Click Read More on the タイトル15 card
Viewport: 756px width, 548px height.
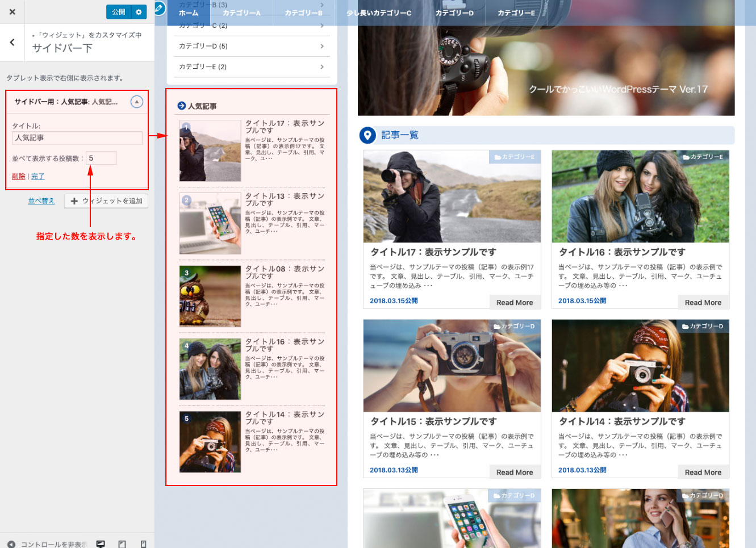click(515, 472)
